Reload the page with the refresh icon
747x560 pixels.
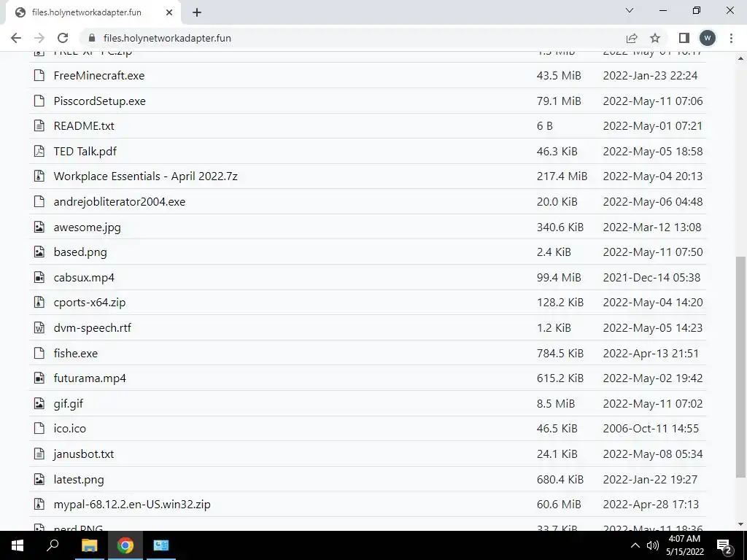[x=63, y=38]
